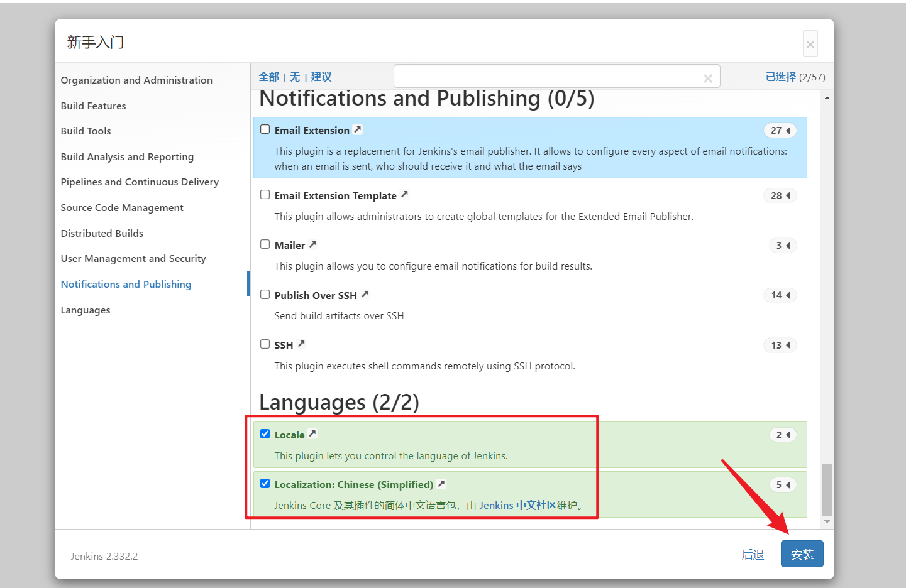Screen dimensions: 906x588
Task: Open Email Extension plugin external link icon
Action: [357, 129]
